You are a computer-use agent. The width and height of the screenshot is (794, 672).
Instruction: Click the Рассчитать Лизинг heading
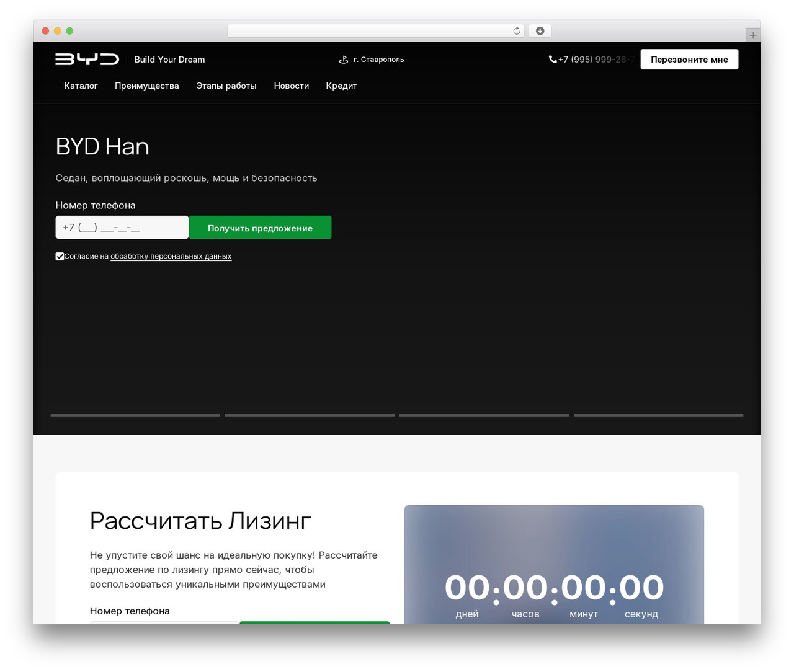click(200, 521)
